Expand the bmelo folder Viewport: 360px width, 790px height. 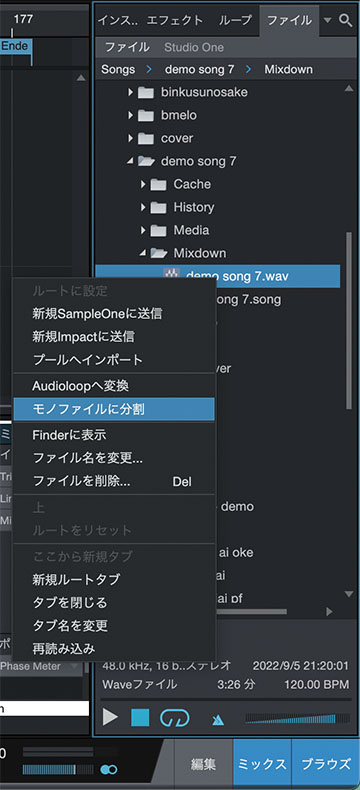pyautogui.click(x=131, y=115)
